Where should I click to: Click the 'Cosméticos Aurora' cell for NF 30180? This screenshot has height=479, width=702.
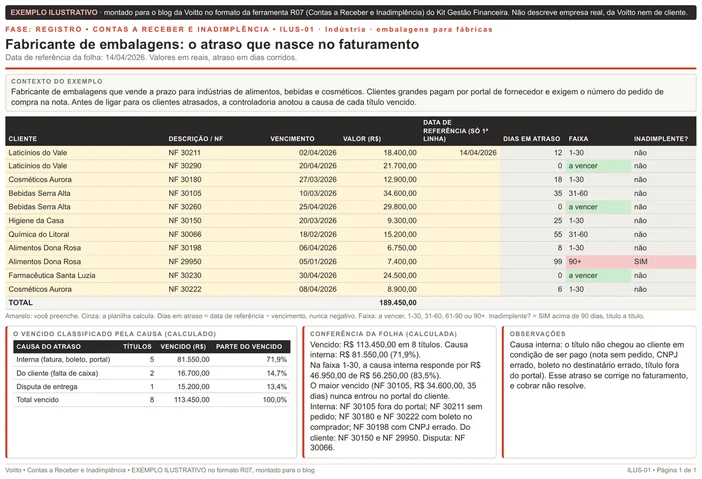click(x=40, y=180)
